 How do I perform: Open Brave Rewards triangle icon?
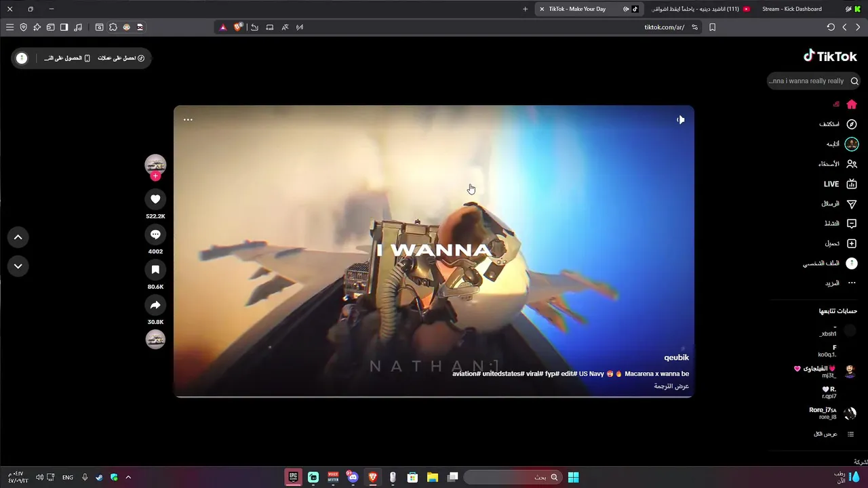tap(222, 27)
